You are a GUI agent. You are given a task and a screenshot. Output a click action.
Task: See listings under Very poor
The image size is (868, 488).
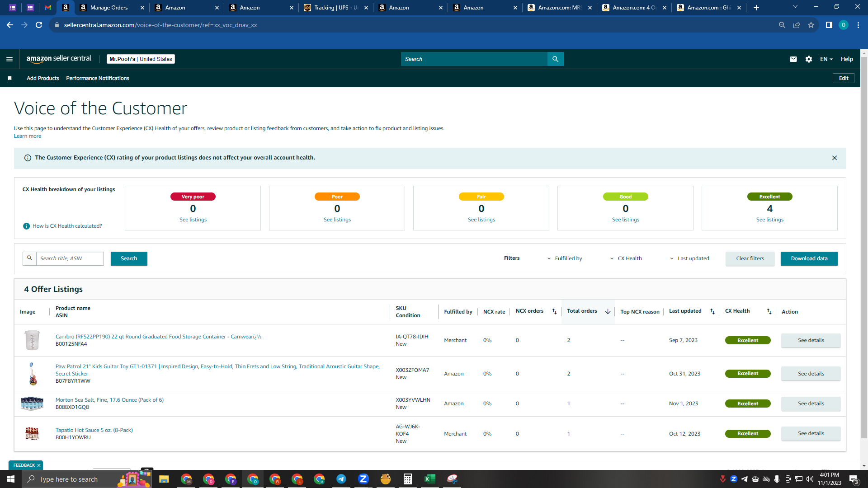click(x=193, y=220)
